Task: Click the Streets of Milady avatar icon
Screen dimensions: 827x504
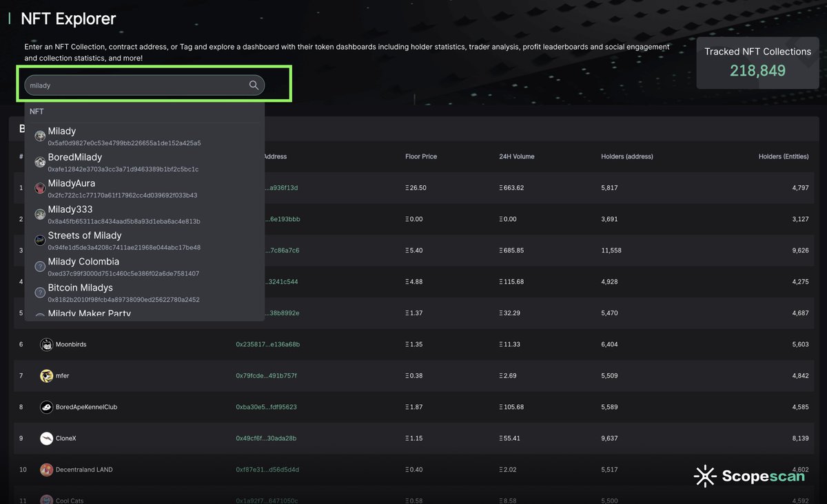Action: point(40,240)
